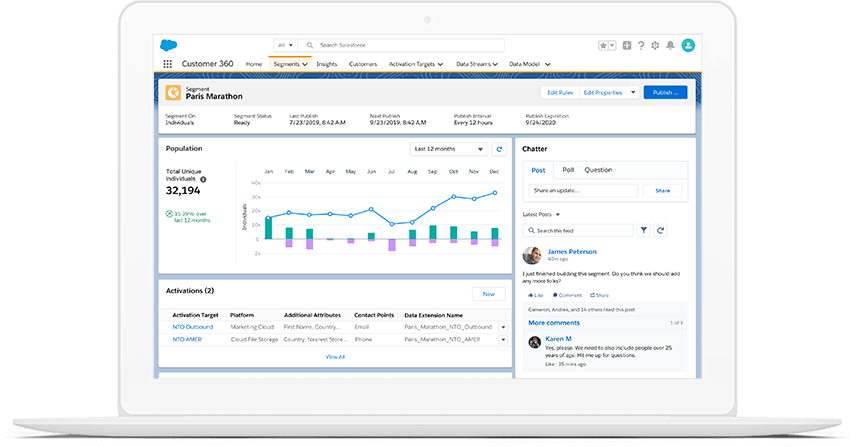Open the NTO AMER link
This screenshot has width=857, height=447.
pyautogui.click(x=187, y=339)
